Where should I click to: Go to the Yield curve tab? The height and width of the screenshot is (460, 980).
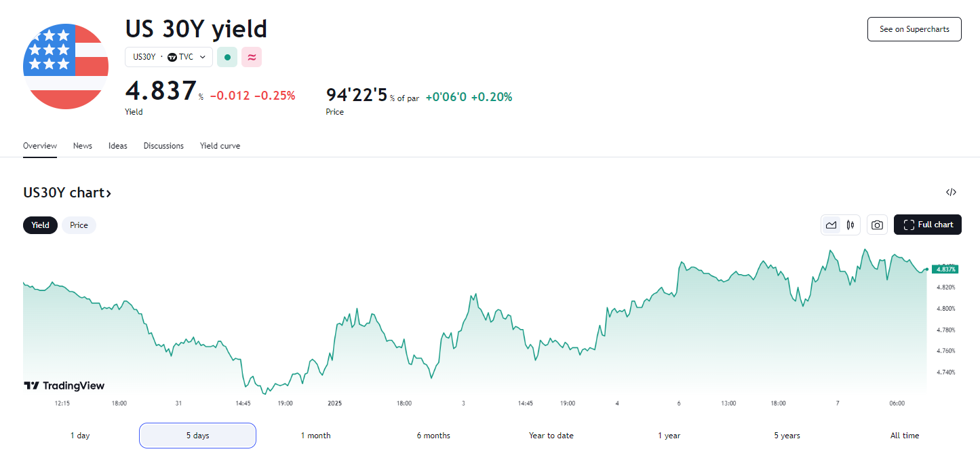coord(220,146)
